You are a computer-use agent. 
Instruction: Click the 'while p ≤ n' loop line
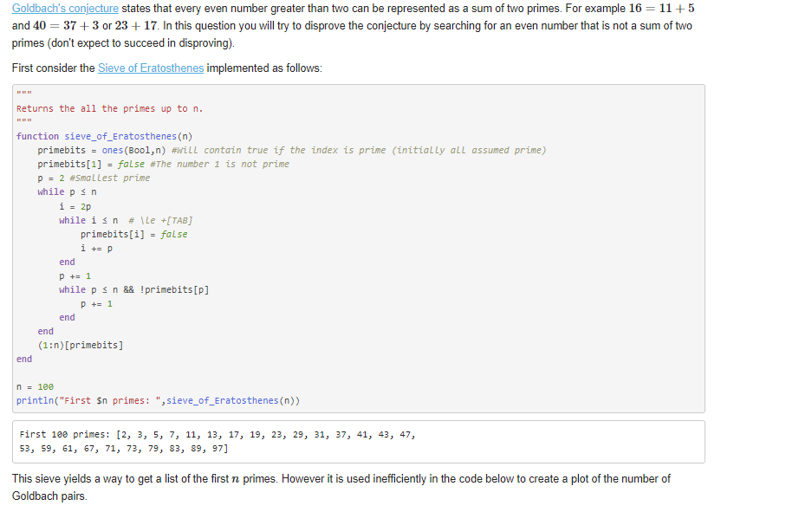point(67,192)
